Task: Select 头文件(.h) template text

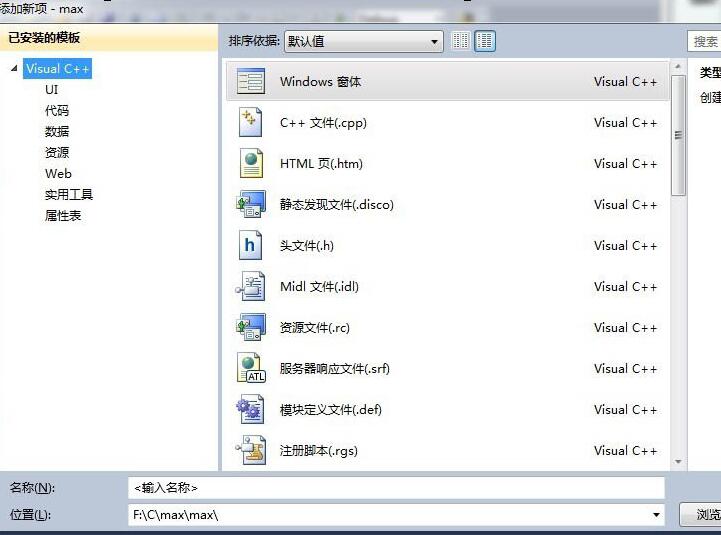Action: point(306,246)
